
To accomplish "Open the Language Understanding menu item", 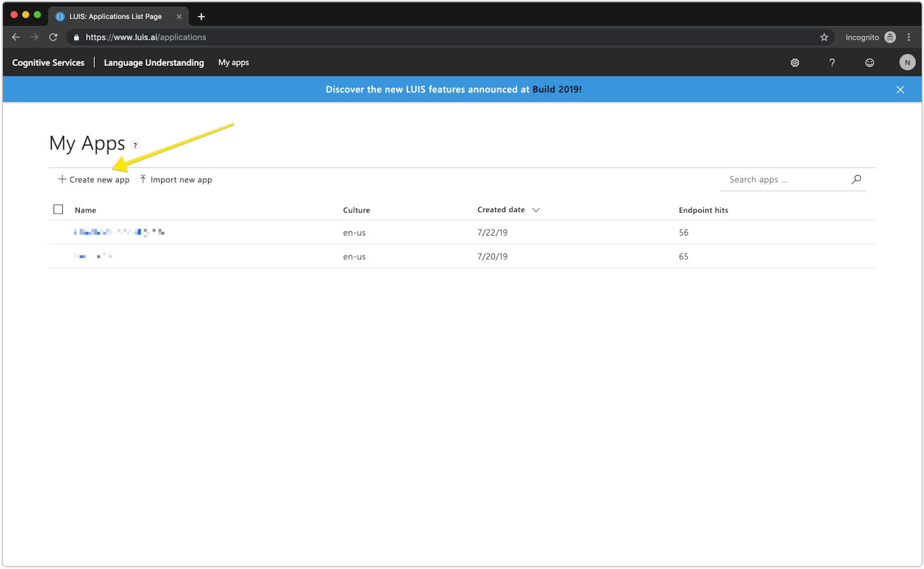I will click(x=154, y=62).
